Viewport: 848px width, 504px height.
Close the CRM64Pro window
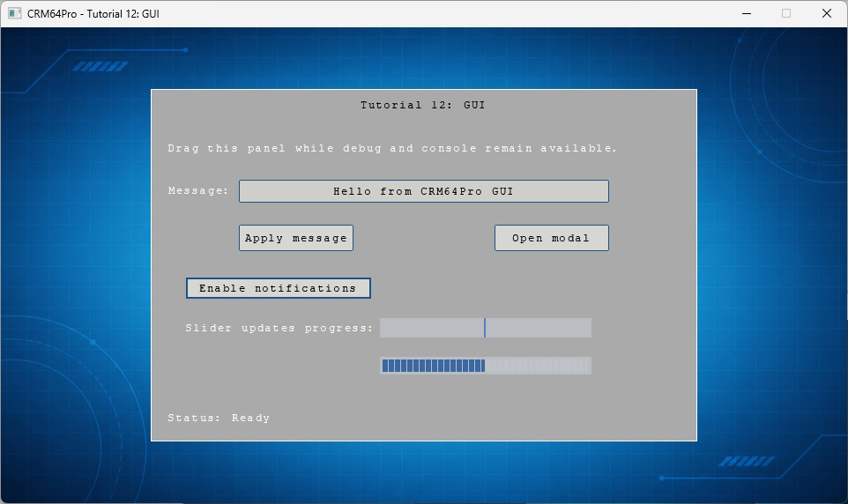[x=826, y=13]
